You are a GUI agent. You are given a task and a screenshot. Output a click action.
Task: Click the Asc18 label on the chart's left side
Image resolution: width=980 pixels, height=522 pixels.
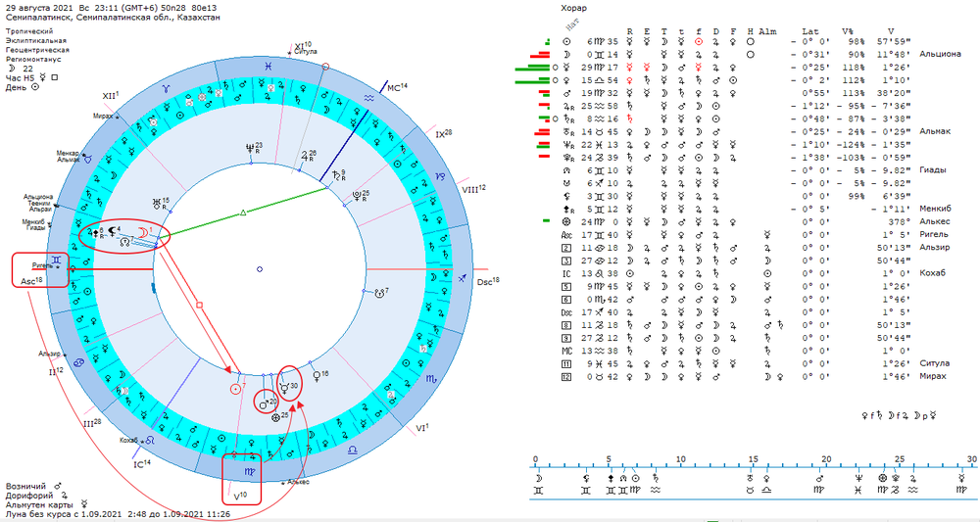(x=31, y=281)
